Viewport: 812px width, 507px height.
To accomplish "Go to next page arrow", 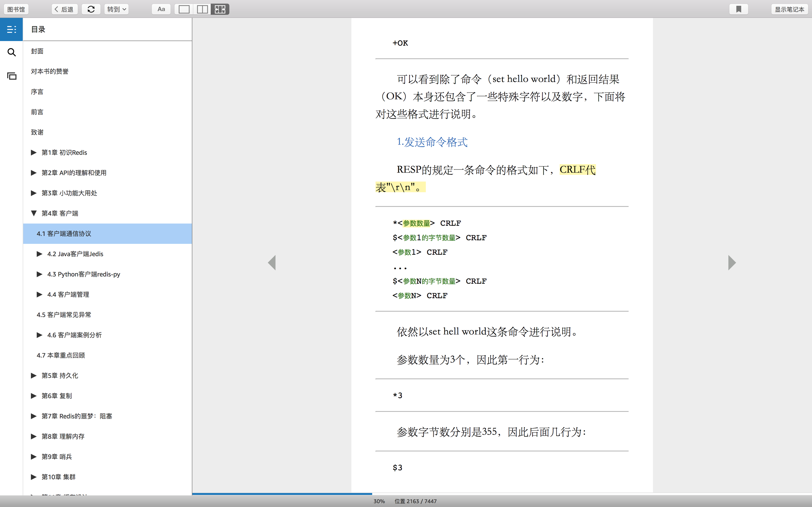I will (732, 263).
